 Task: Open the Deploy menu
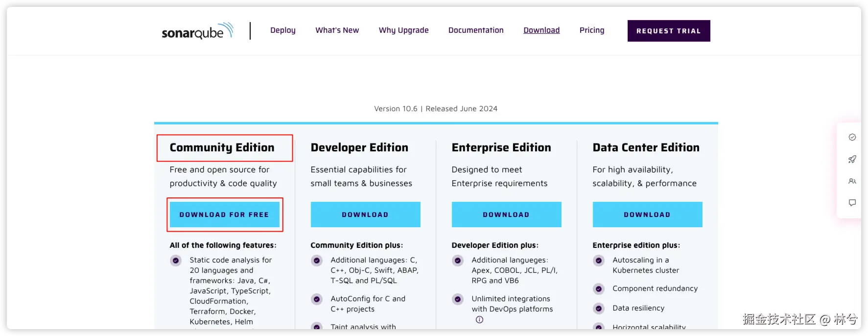click(283, 30)
